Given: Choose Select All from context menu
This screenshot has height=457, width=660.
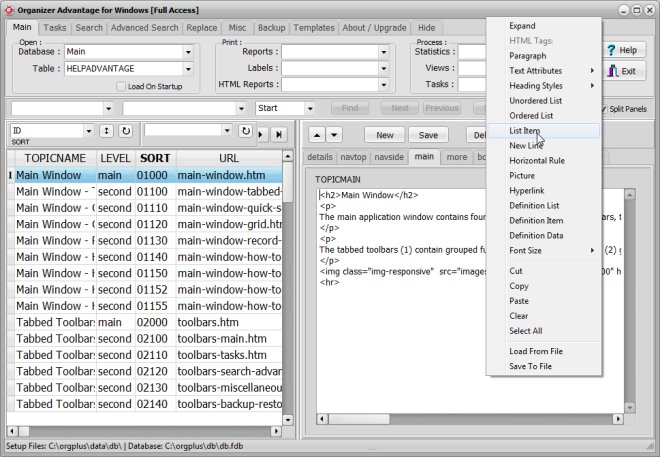Looking at the screenshot, I should click(544, 331).
